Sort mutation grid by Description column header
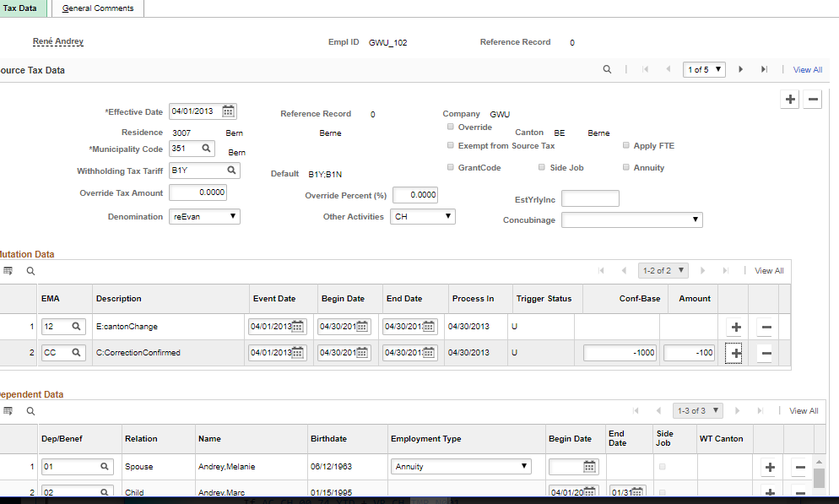 tap(119, 299)
